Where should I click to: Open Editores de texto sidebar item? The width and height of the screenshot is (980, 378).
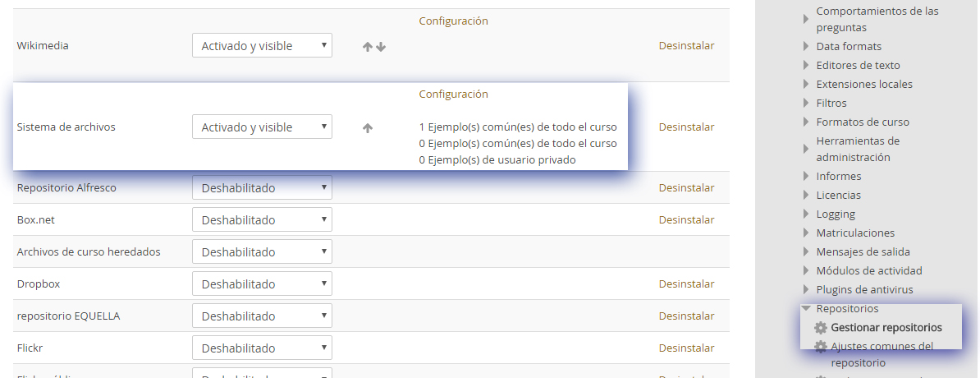(859, 65)
